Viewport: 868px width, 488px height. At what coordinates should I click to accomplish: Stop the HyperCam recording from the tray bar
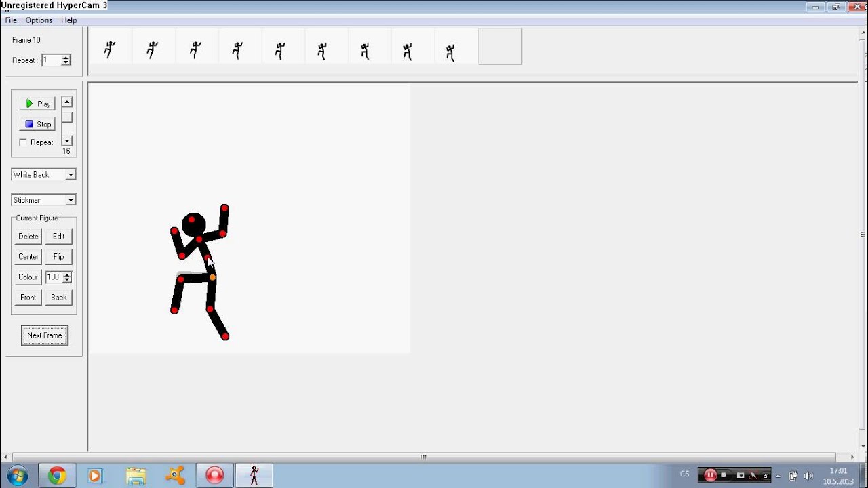click(724, 475)
